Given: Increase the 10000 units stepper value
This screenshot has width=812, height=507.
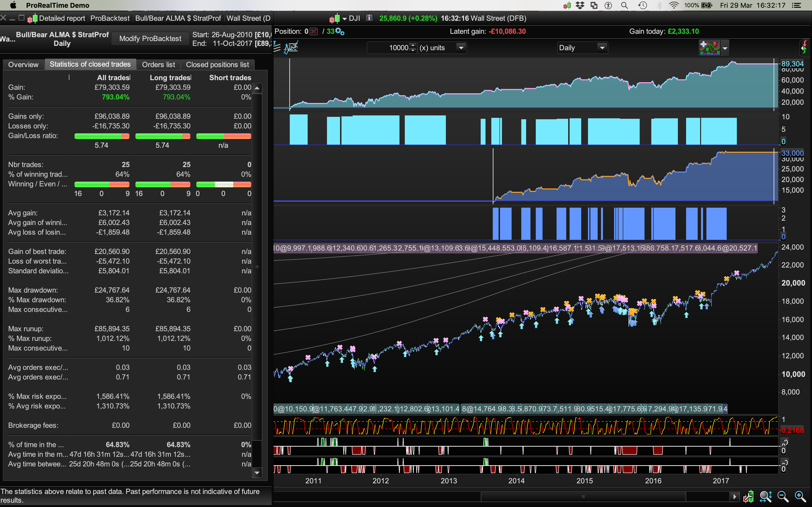Looking at the screenshot, I should (x=413, y=45).
